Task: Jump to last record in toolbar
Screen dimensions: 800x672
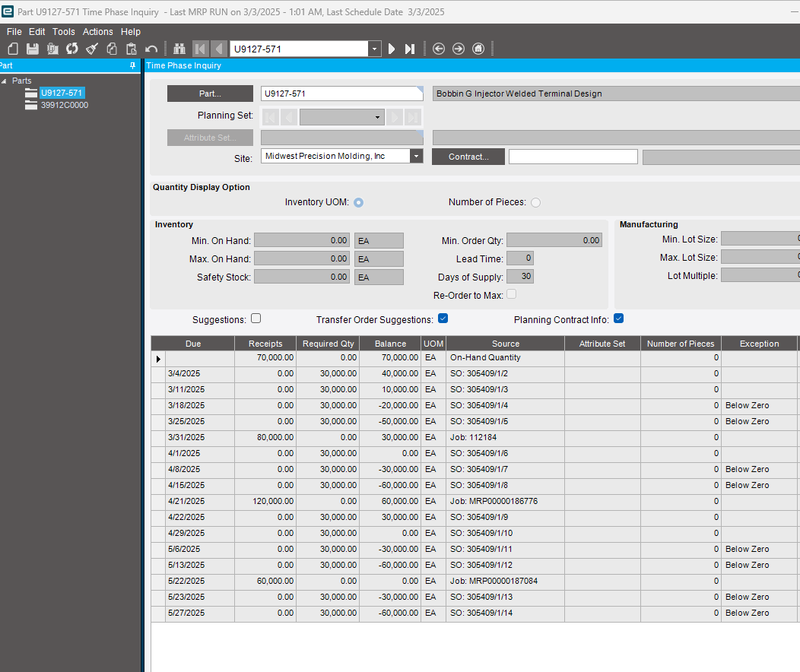Action: (x=410, y=49)
